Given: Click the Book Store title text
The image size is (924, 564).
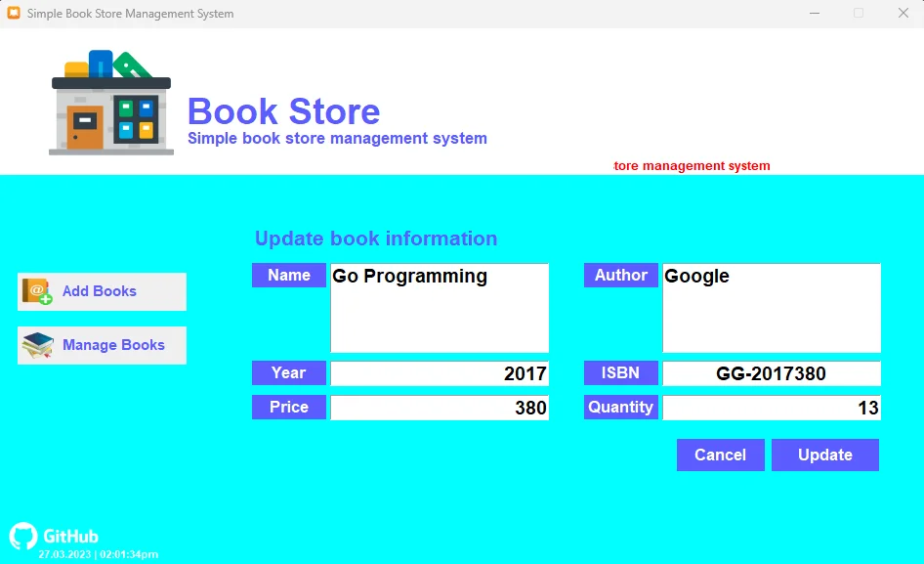Looking at the screenshot, I should click(283, 111).
